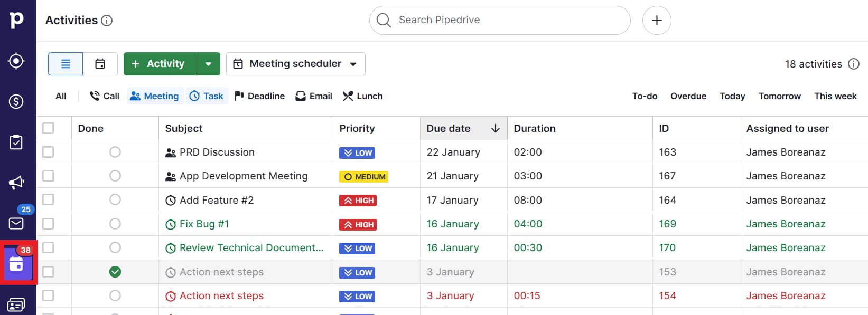Mark PRD Discussion as done

click(115, 152)
